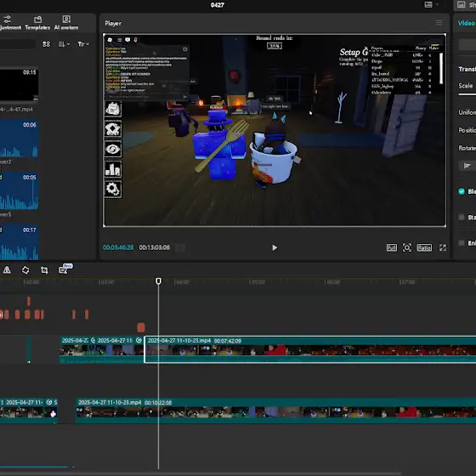Select the 09:15 video thumbnail
This screenshot has height=476, width=476.
click(x=19, y=85)
